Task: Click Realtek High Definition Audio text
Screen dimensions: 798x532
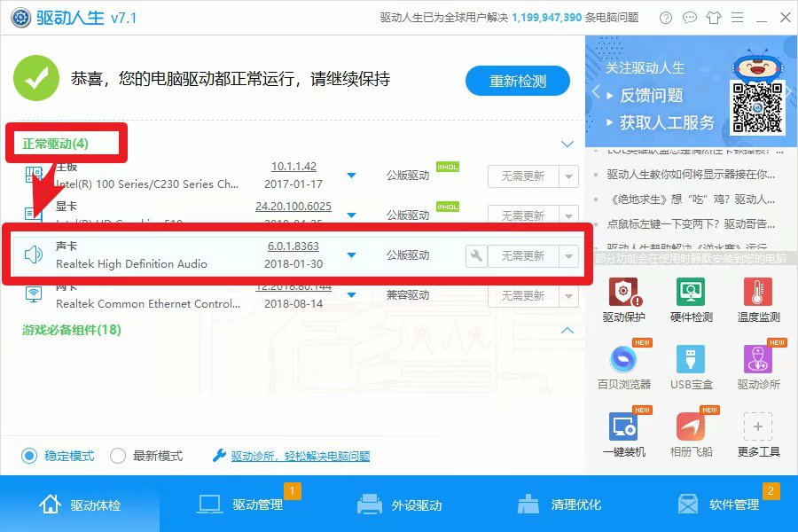Action: click(x=131, y=263)
